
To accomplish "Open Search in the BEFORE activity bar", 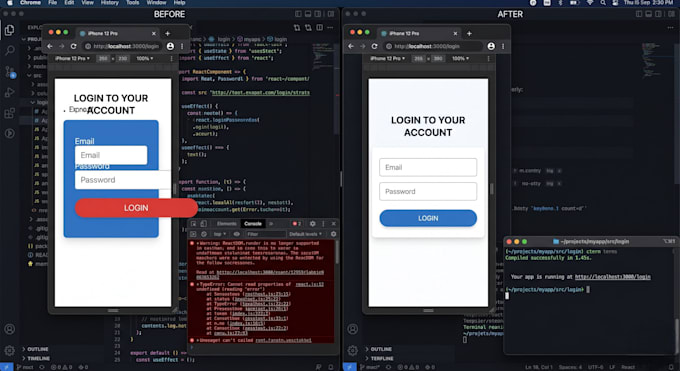I will click(10, 51).
